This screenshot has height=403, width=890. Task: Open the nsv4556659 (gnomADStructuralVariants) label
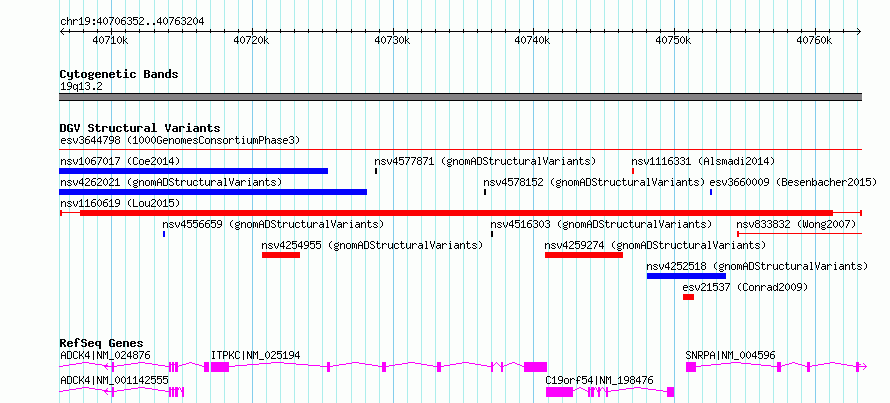(273, 224)
